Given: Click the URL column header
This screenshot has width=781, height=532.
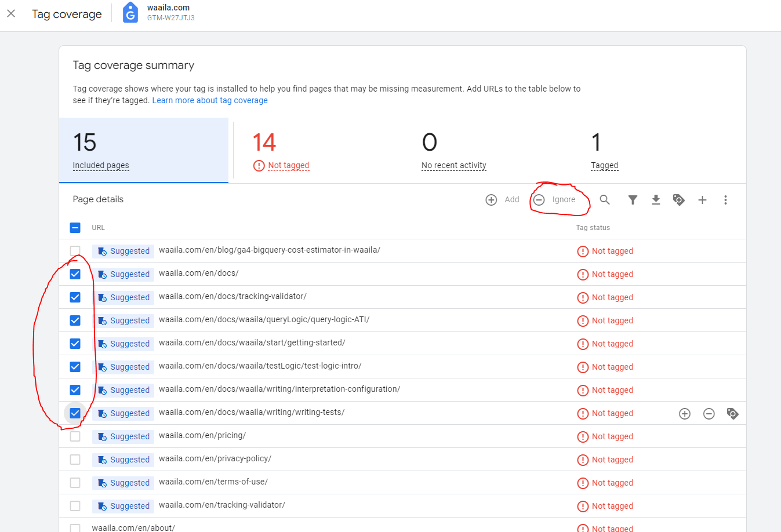Looking at the screenshot, I should coord(98,228).
